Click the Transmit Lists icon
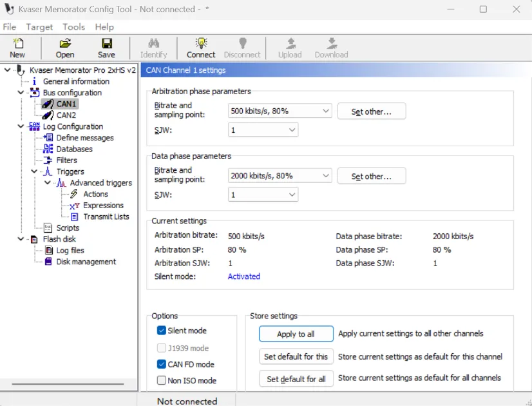The height and width of the screenshot is (406, 532). tap(74, 217)
